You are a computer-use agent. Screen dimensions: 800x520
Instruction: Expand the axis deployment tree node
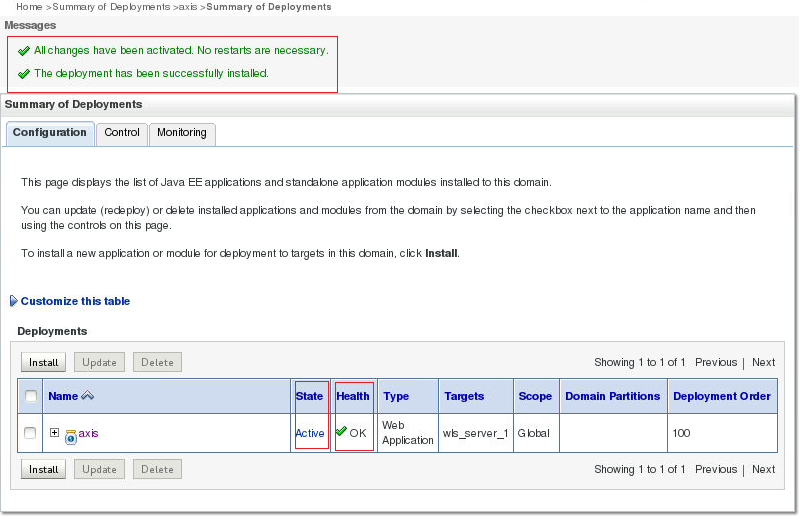[54, 432]
